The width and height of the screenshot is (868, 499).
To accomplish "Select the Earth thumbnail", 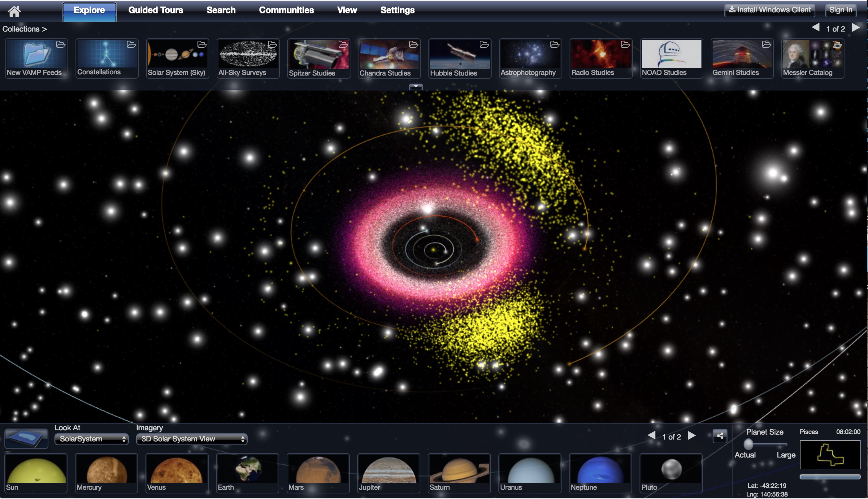I will pos(248,473).
